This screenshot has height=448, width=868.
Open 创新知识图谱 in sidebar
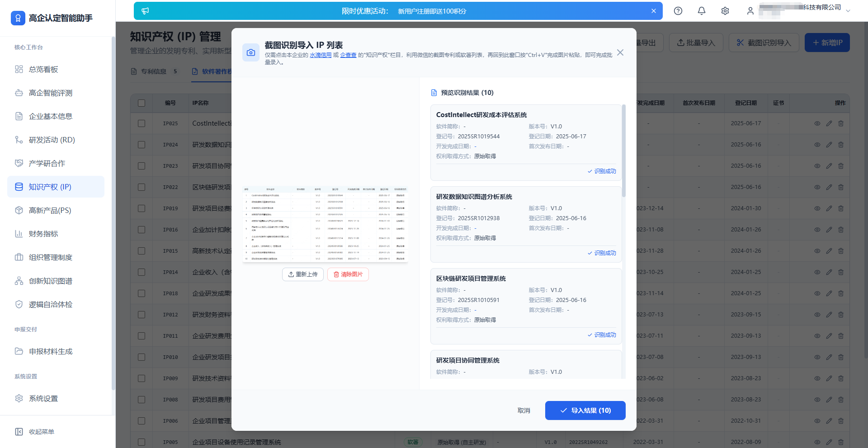[56, 281]
